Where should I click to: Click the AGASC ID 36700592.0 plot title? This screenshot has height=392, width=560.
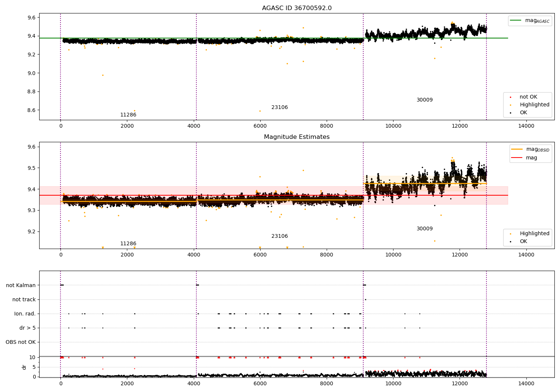coord(296,8)
